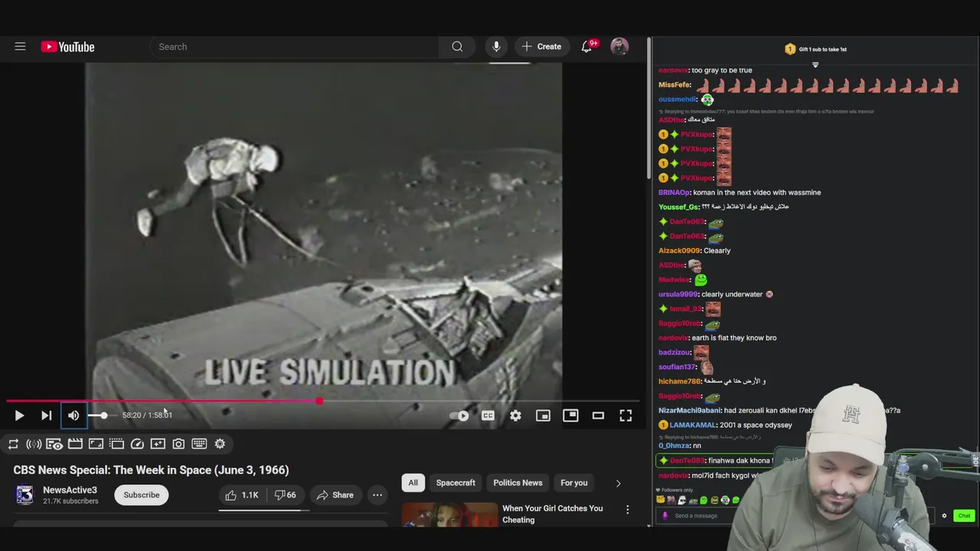
Task: Start voice search with the microphone
Action: click(x=496, y=47)
